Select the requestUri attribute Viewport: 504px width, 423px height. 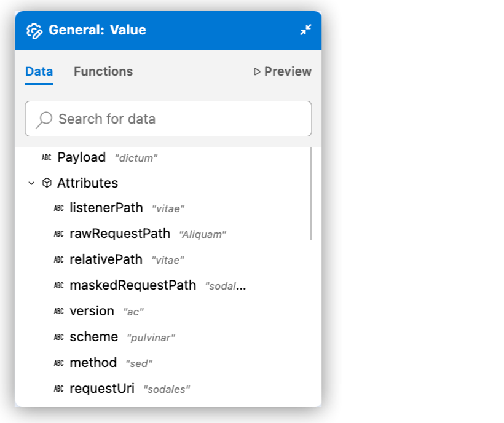point(102,389)
